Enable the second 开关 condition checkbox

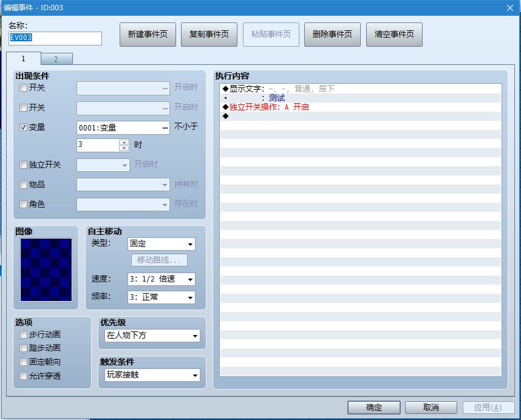click(x=23, y=107)
